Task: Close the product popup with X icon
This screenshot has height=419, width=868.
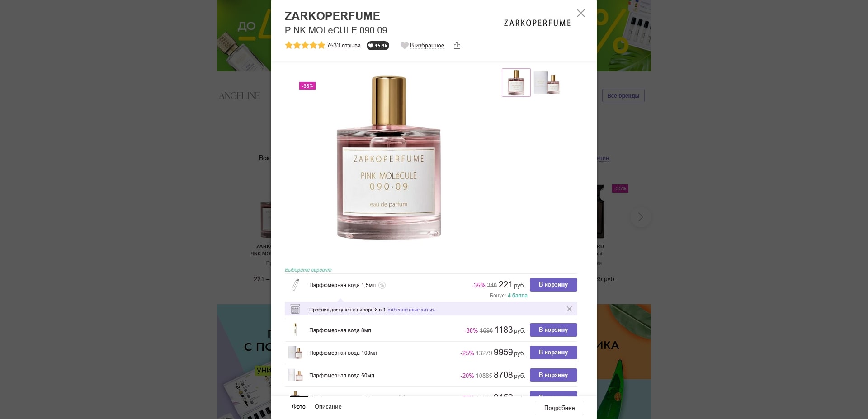Action: point(581,13)
